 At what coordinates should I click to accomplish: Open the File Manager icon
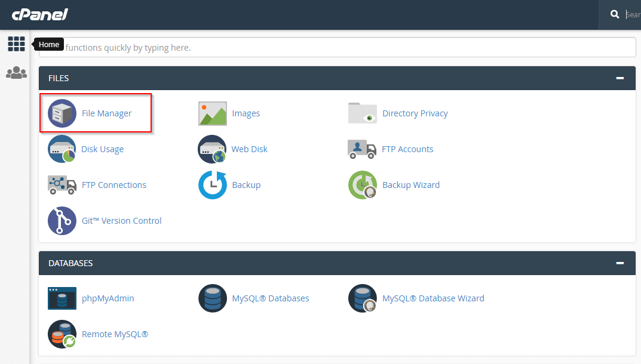point(62,113)
